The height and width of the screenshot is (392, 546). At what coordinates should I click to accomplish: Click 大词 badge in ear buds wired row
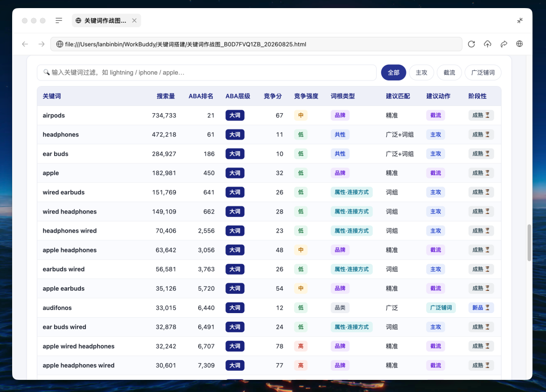[x=235, y=327]
